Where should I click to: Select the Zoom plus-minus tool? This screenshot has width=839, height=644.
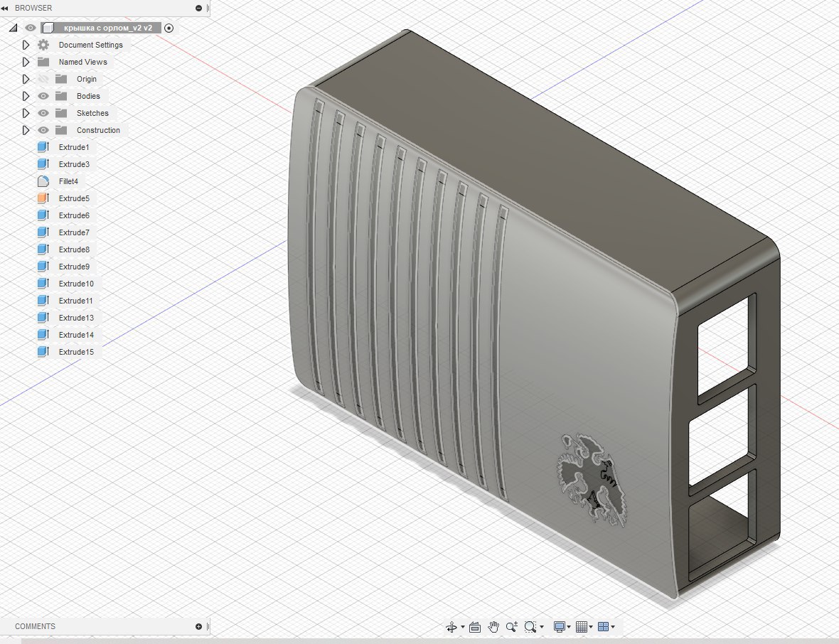pos(511,627)
